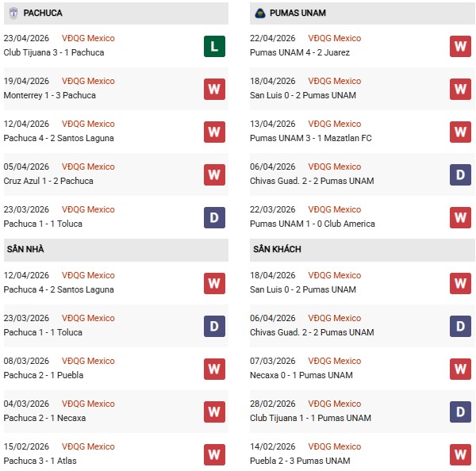This screenshot has height=471, width=476.
Task: Open VĐQG Mexico link dated 22/04/2026
Action: point(334,38)
